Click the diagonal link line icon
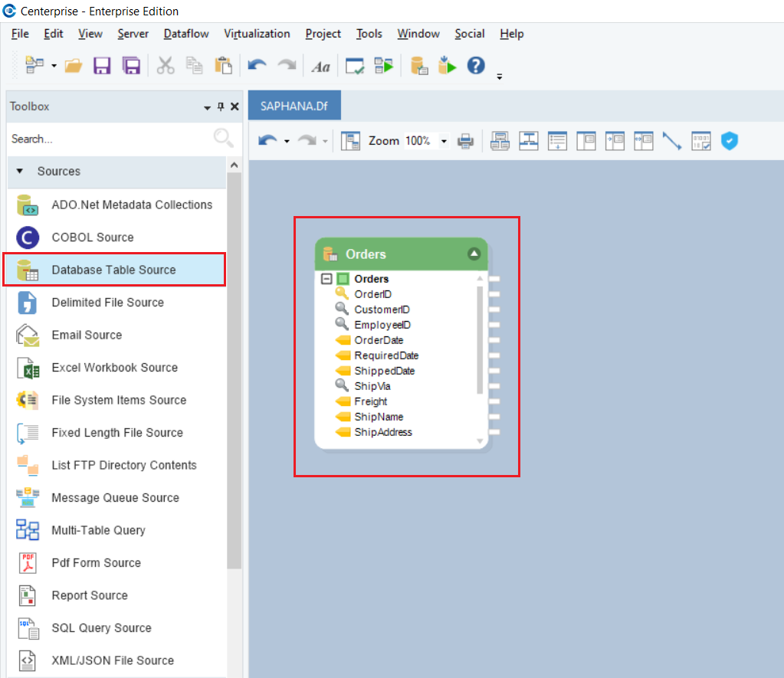Viewport: 784px width, 678px height. pyautogui.click(x=672, y=141)
